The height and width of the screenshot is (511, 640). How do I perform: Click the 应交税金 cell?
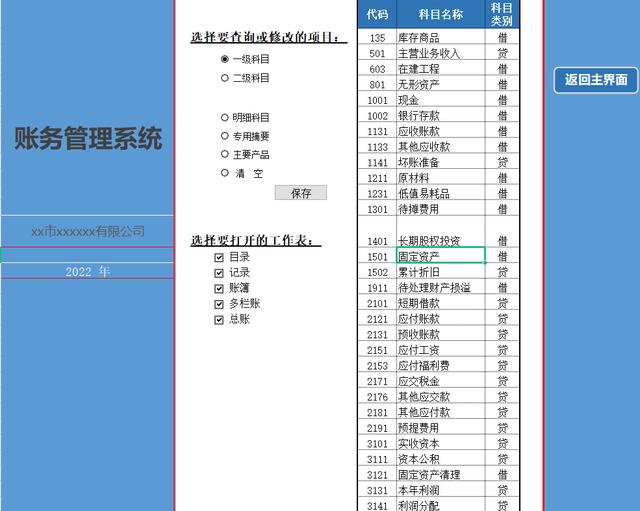pyautogui.click(x=441, y=381)
